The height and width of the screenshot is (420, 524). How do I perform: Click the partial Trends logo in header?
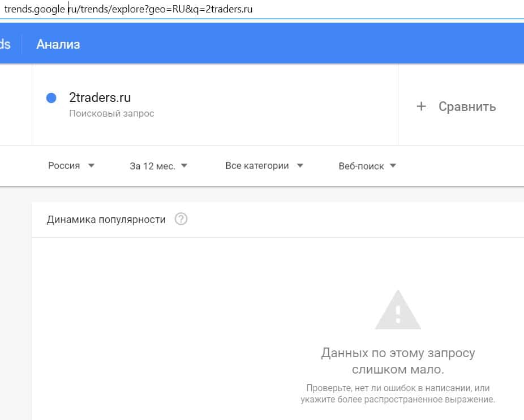(x=5, y=44)
